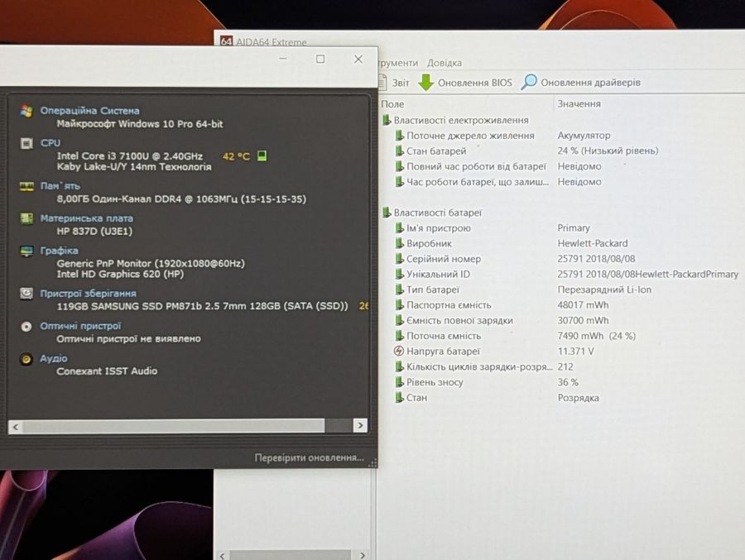Click AIDA64 left pane scrollbar left arrow

[x=222, y=555]
